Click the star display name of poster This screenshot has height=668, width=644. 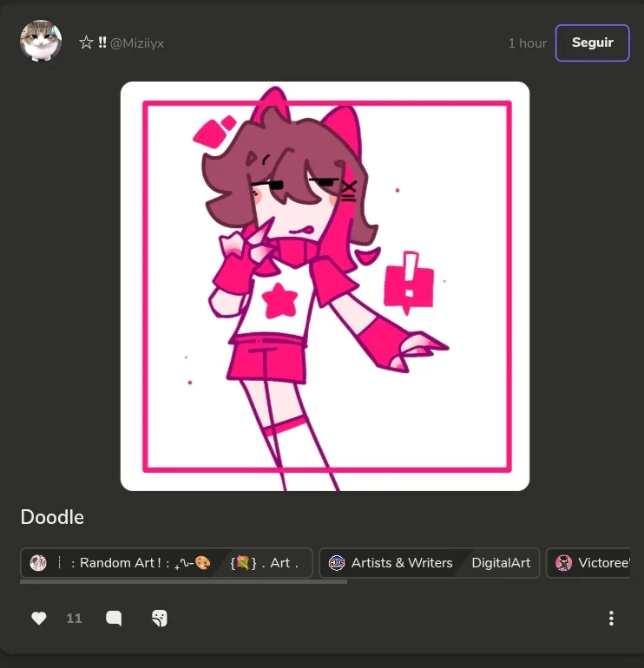click(93, 43)
